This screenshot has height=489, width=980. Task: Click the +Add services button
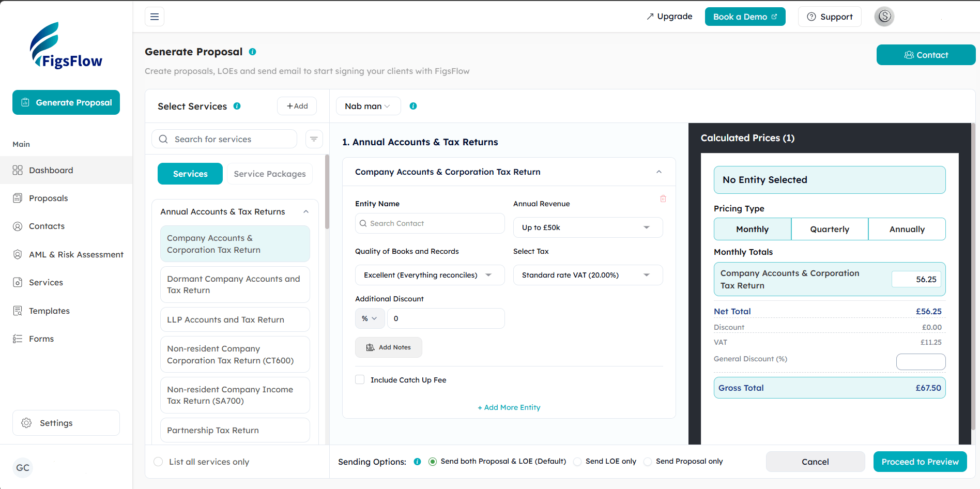(297, 106)
